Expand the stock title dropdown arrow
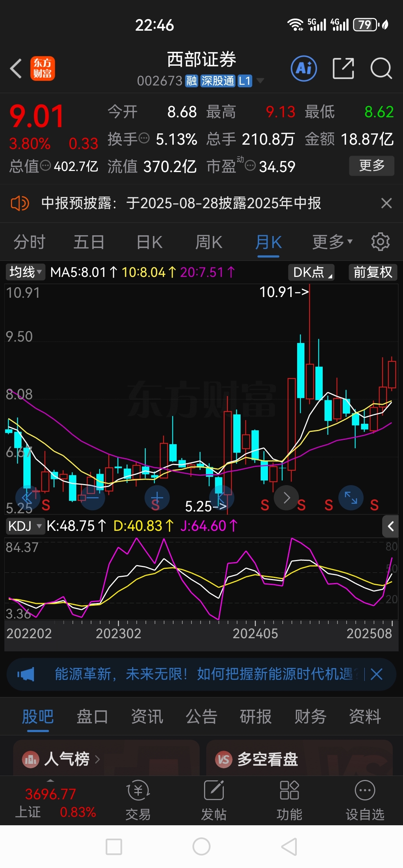 260,81
